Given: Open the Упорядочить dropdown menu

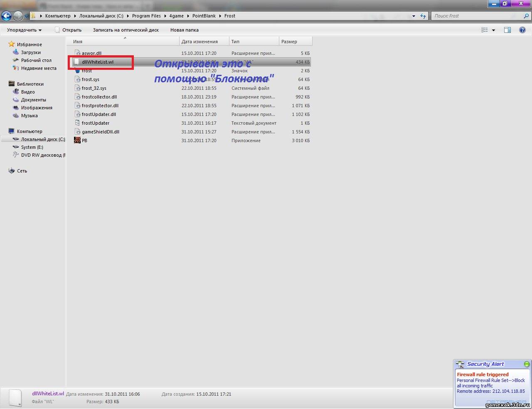Looking at the screenshot, I should [x=24, y=30].
